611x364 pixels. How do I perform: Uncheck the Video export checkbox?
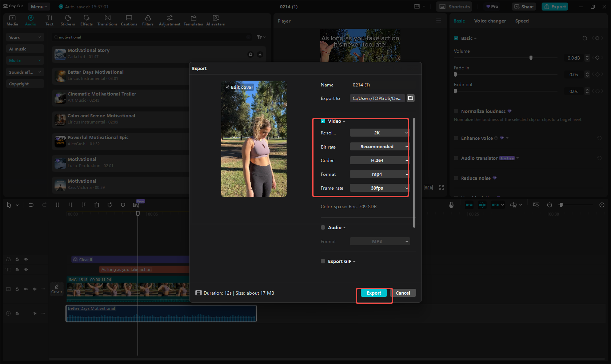pos(323,121)
